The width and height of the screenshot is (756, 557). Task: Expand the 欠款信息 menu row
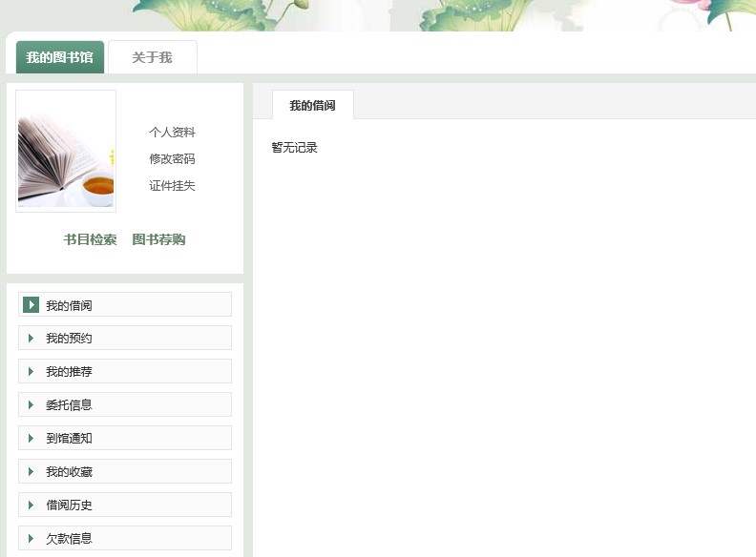tap(124, 539)
